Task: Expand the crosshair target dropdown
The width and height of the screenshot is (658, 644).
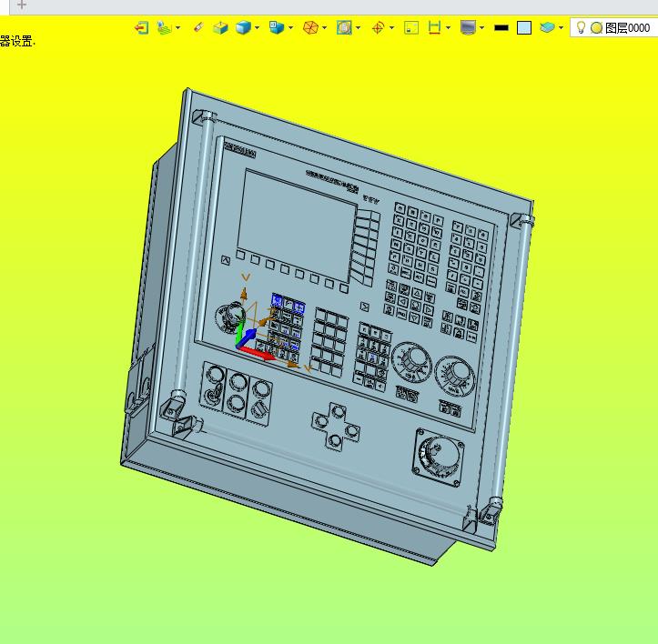Action: click(391, 28)
